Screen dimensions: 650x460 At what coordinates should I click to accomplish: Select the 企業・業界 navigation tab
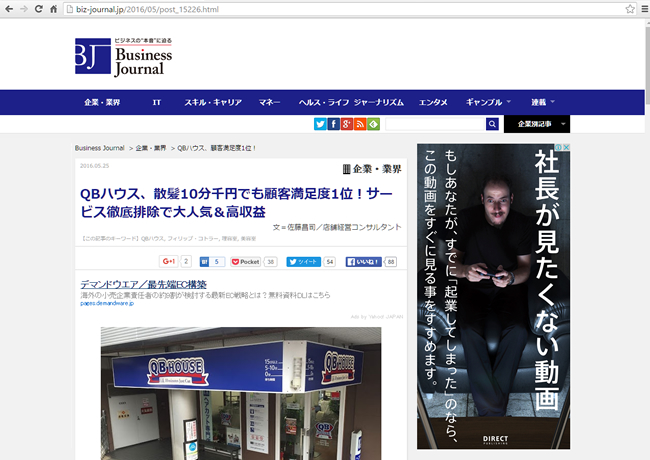click(x=102, y=102)
